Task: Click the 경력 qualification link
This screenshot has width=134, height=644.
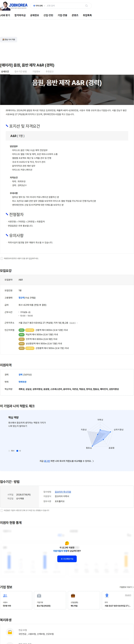Action: point(21,374)
